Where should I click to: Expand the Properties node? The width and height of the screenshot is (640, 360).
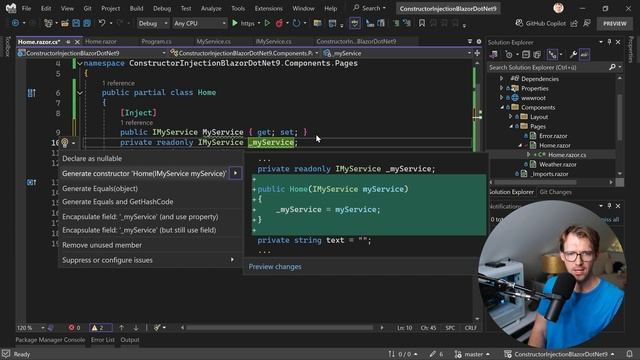coord(502,88)
